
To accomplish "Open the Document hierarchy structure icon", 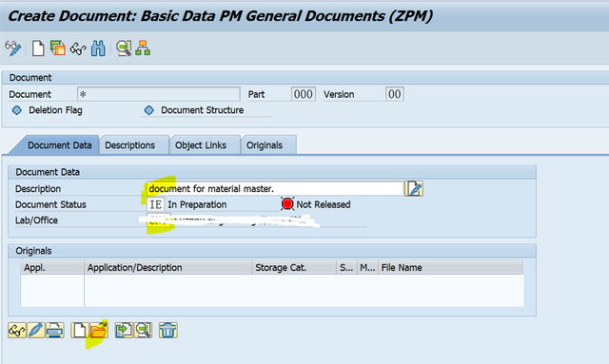I will (143, 48).
